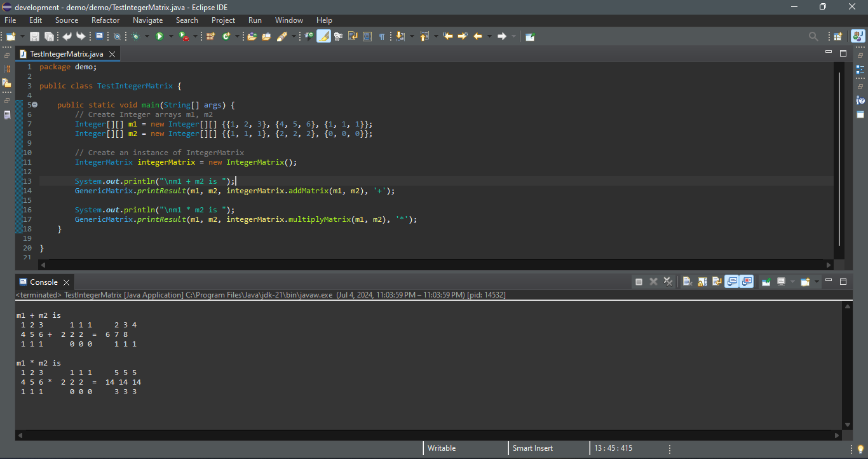Open the console New Console View dropdown
Image resolution: width=868 pixels, height=459 pixels.
click(x=817, y=282)
